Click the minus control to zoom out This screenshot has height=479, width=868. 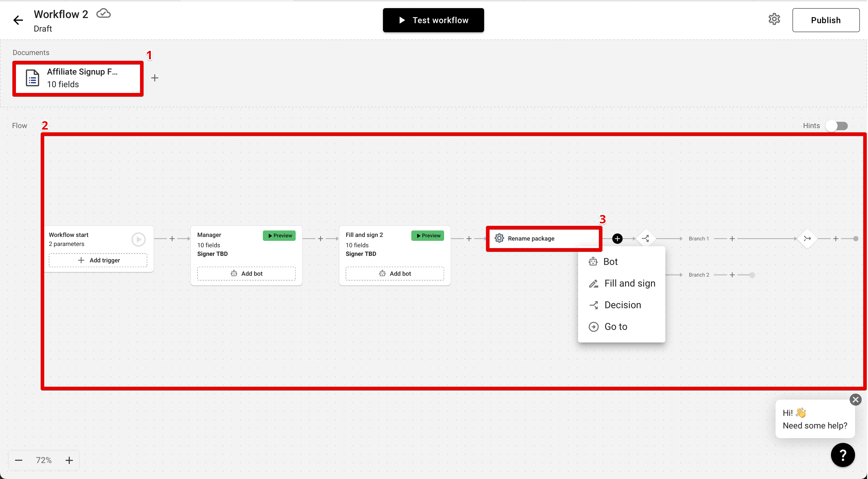[x=19, y=460]
